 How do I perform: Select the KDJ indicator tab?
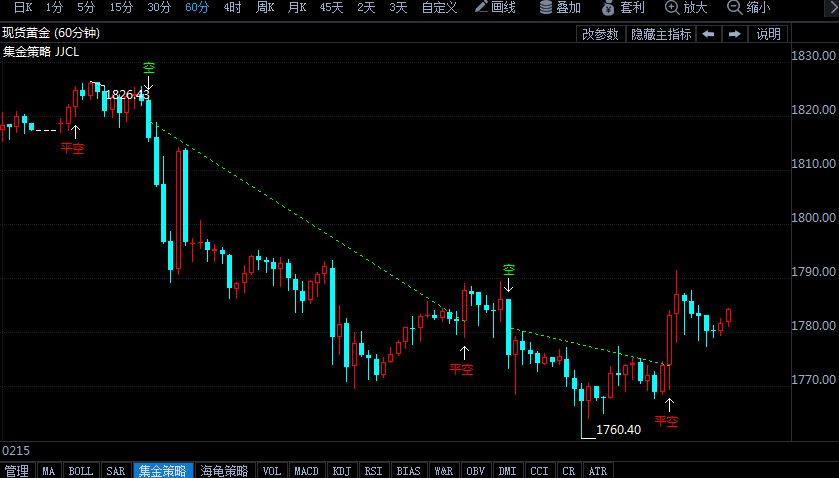tap(342, 471)
